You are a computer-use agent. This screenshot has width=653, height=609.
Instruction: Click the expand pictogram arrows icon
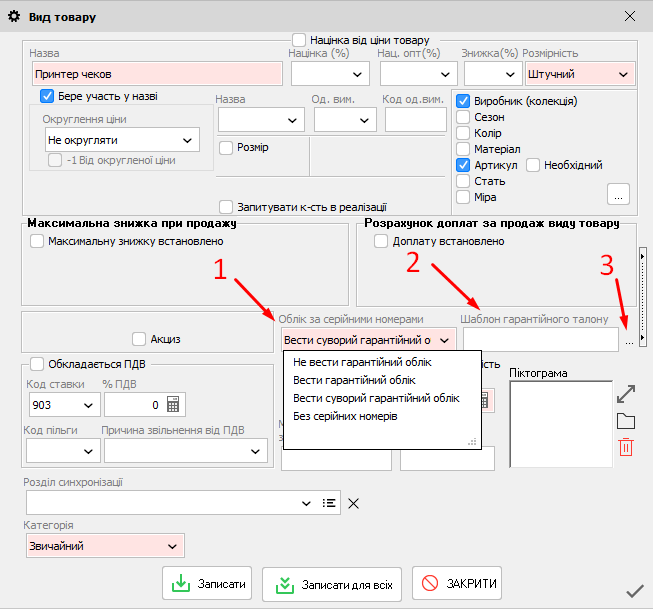click(x=626, y=393)
